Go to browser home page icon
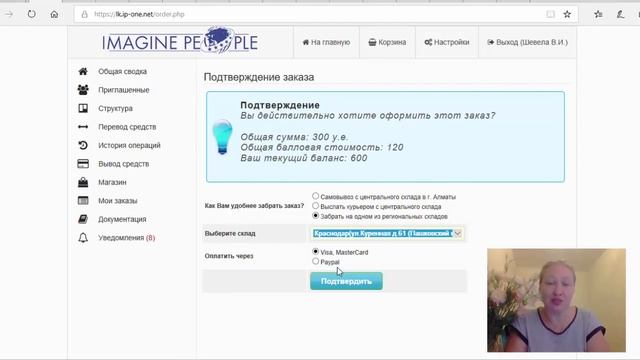This screenshot has width=640, height=360. point(54,14)
